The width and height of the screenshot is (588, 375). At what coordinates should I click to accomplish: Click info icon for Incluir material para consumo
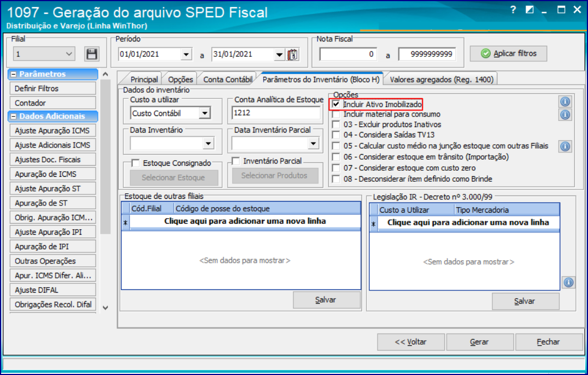(565, 115)
